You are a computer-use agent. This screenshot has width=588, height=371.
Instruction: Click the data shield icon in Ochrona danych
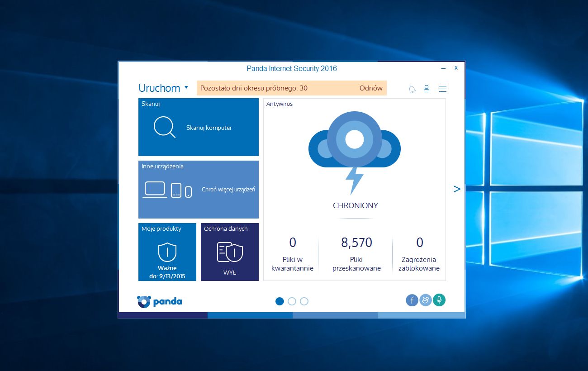(x=230, y=252)
